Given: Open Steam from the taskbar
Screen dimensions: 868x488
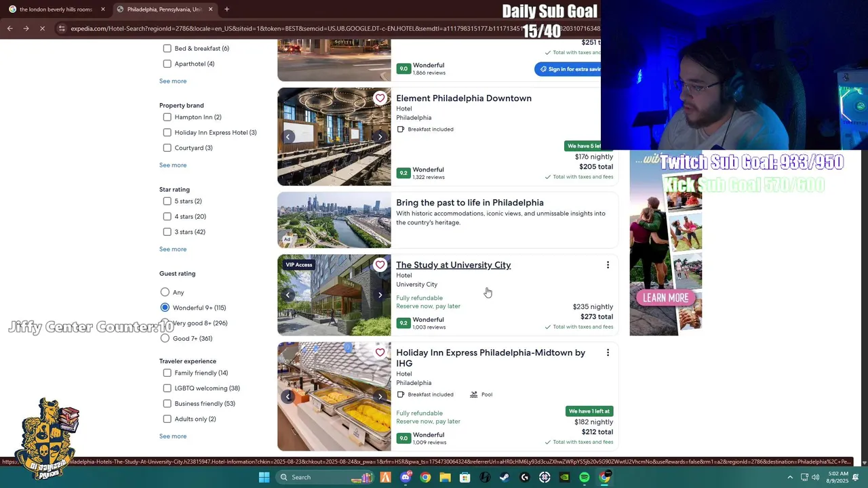Looking at the screenshot, I should 505,477.
